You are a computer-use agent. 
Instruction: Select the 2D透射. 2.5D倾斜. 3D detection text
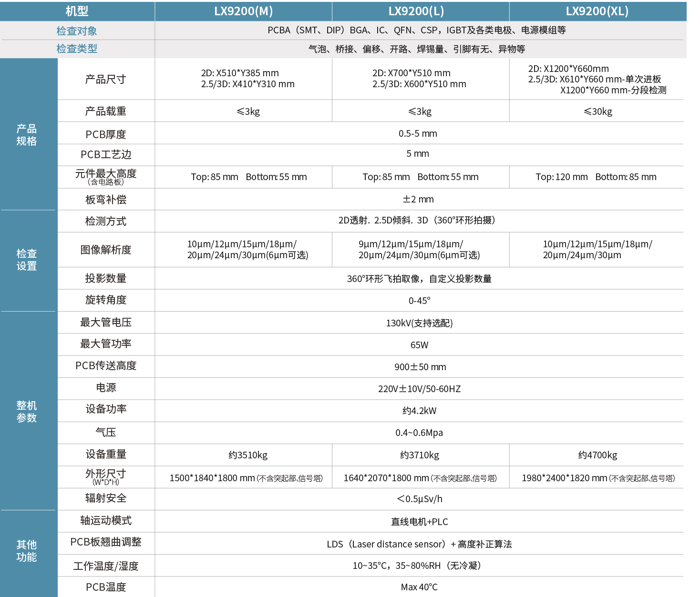[x=418, y=220]
